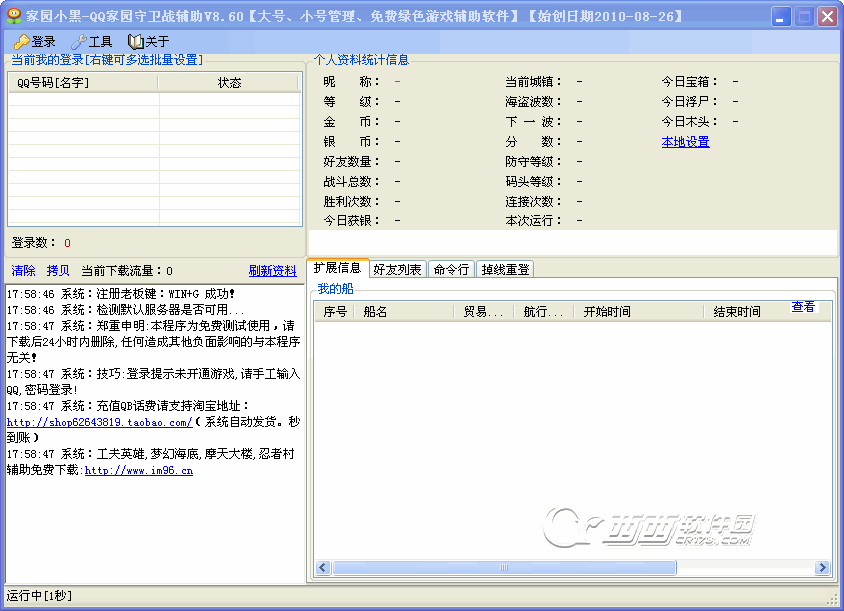Click the right arrow of the horizontal scrollbar
The image size is (844, 611).
point(822,567)
